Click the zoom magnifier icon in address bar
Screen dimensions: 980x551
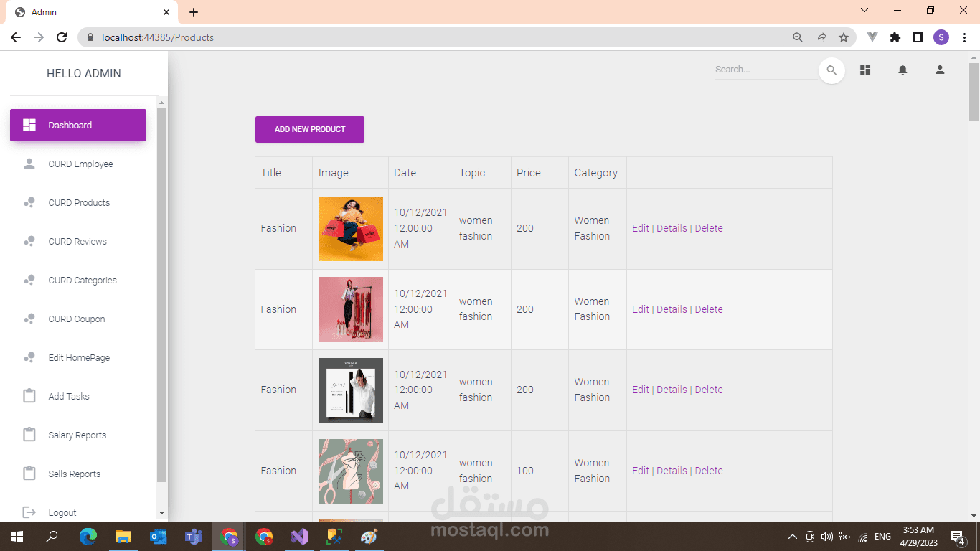point(798,37)
